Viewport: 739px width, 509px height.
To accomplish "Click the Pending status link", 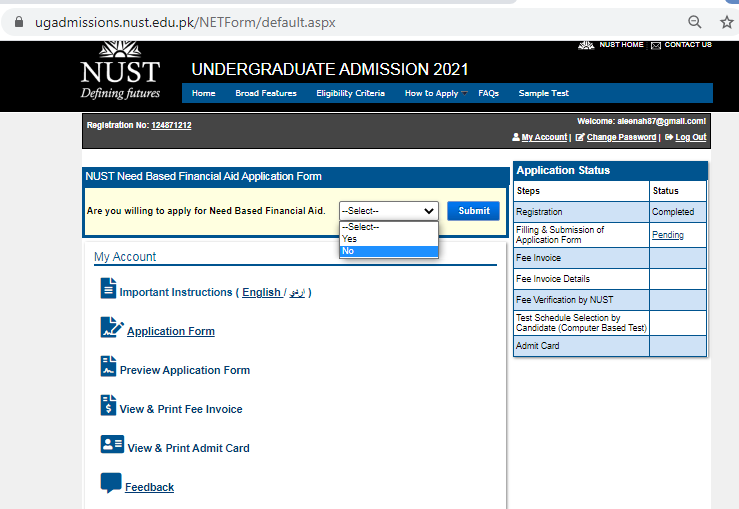I will 667,235.
